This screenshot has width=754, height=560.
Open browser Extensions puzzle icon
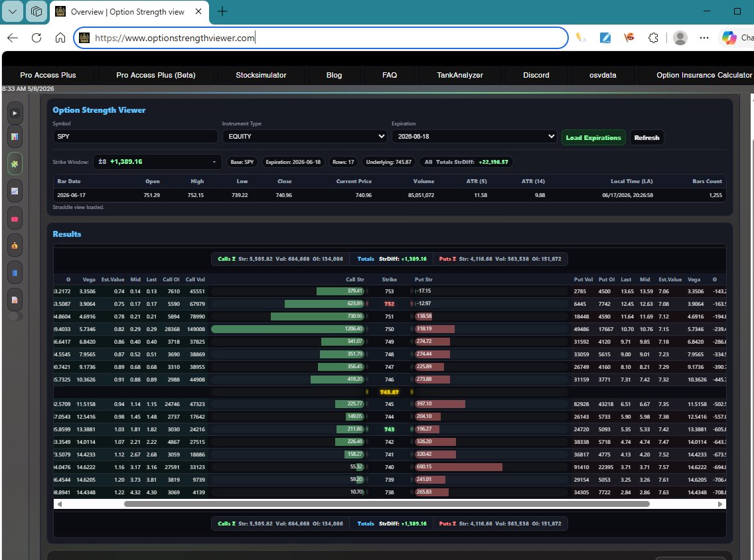click(x=653, y=38)
